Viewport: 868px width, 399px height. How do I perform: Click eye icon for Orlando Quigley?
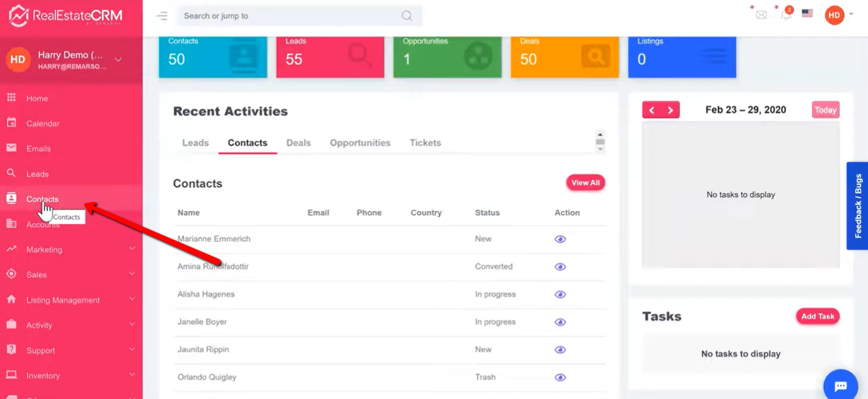click(x=560, y=378)
